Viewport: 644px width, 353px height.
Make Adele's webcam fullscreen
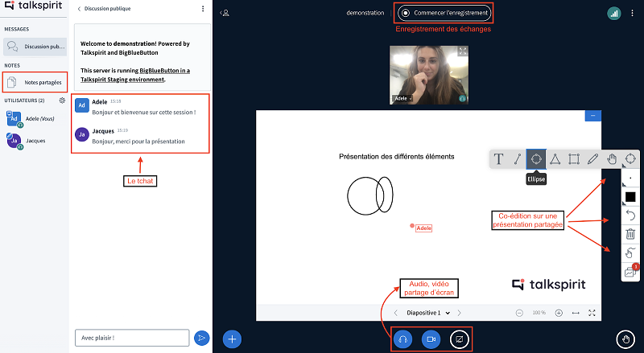tap(463, 51)
